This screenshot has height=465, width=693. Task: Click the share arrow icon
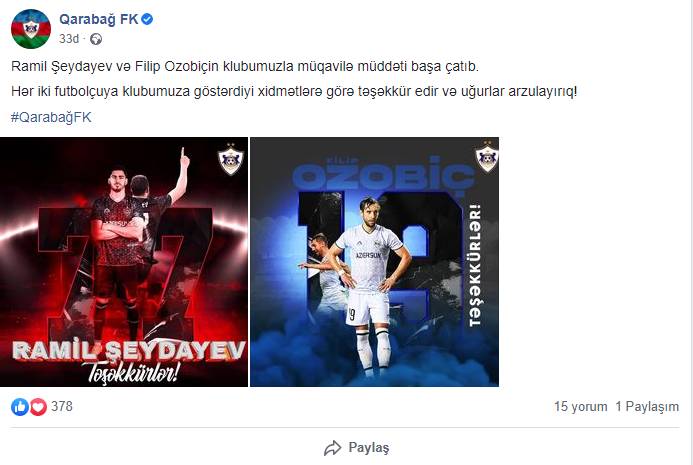(x=333, y=448)
